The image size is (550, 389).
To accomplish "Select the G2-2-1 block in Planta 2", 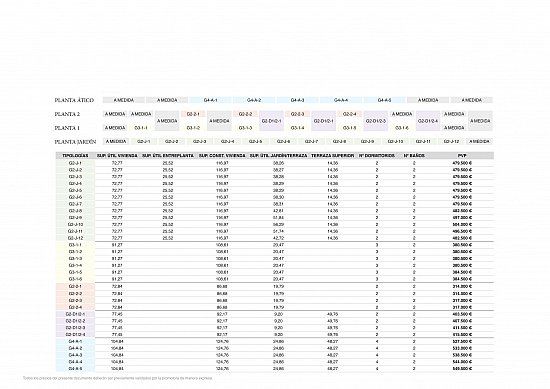I will [193, 114].
